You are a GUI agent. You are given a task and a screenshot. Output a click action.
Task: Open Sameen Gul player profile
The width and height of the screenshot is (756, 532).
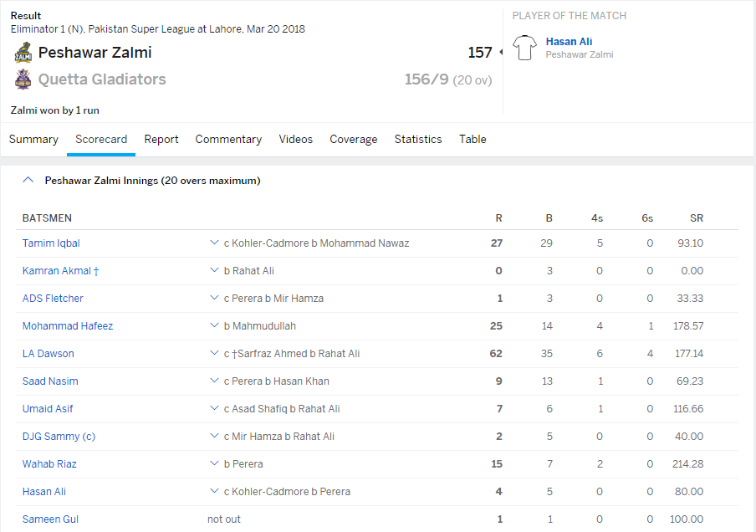50,519
